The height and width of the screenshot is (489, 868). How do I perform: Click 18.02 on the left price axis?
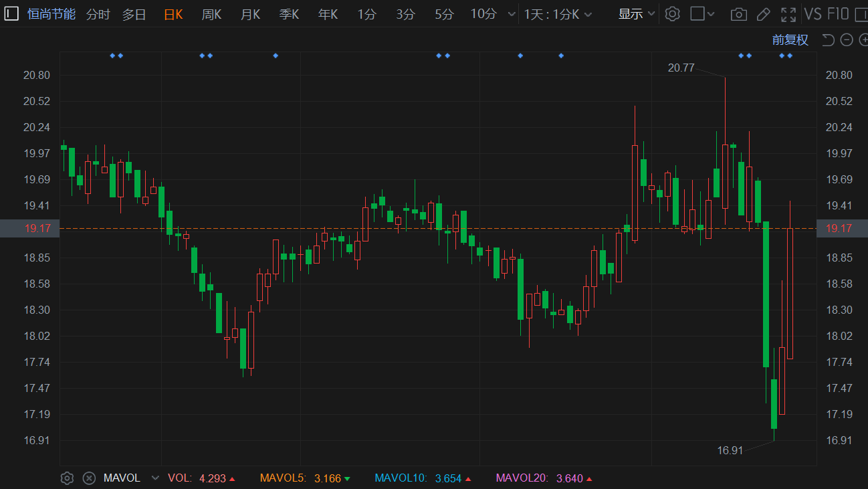click(37, 336)
